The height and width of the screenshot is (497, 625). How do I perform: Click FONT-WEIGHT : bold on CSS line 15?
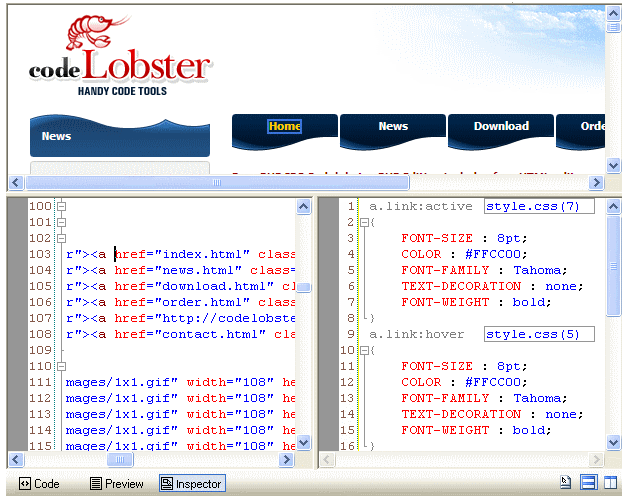tap(476, 430)
